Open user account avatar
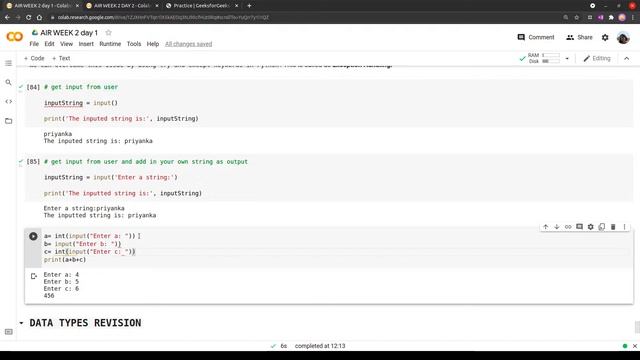The image size is (640, 360). coord(623,38)
